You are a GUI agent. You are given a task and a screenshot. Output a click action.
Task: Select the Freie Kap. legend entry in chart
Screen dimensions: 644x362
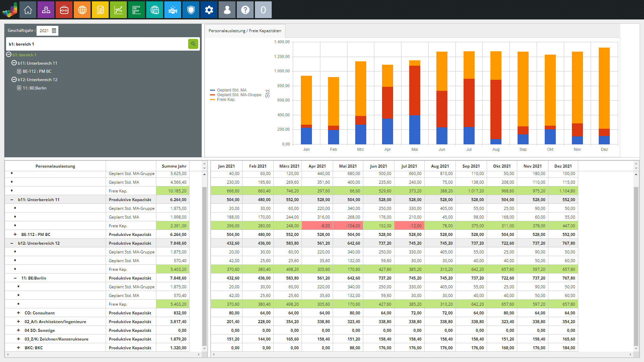click(x=226, y=100)
